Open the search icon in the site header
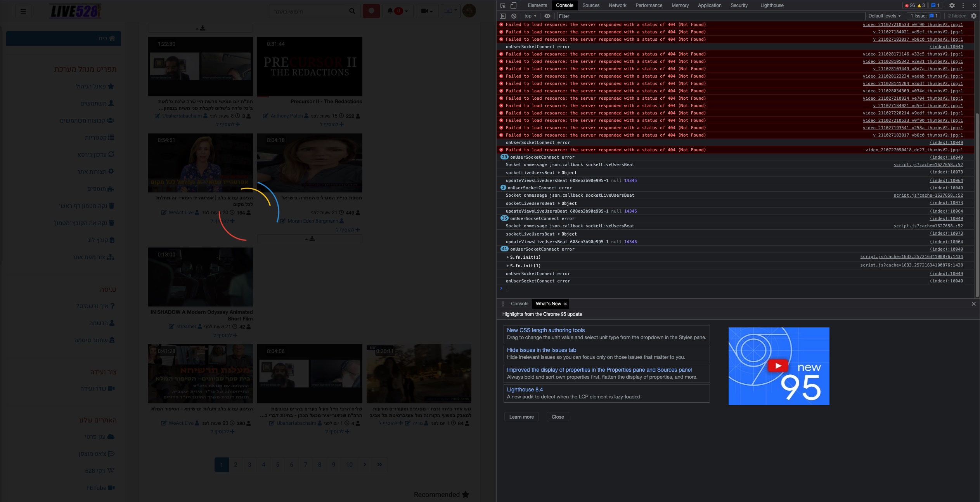The image size is (980, 502). [351, 11]
